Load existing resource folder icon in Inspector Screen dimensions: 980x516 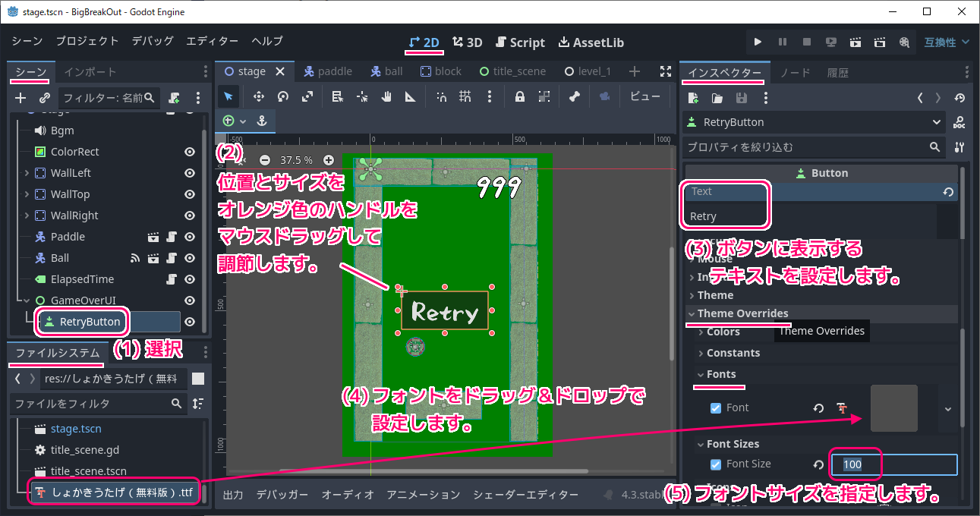(717, 98)
